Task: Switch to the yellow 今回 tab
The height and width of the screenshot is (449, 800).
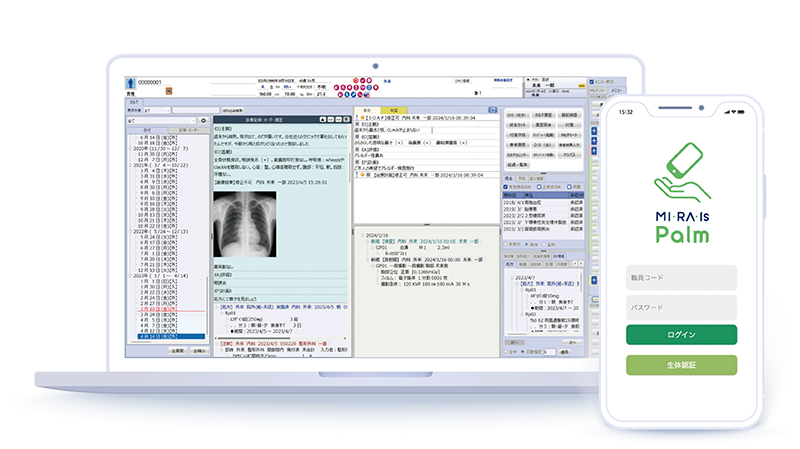Action: tap(394, 109)
